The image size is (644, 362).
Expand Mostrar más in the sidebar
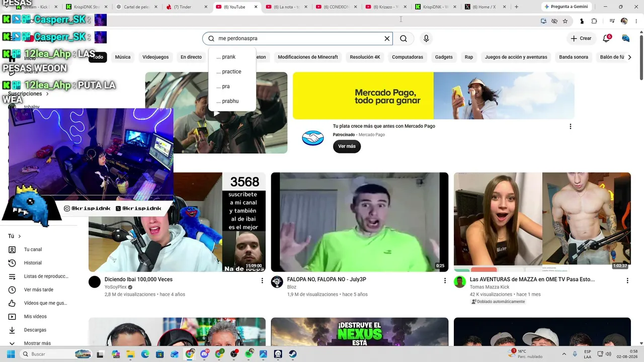(x=40, y=343)
